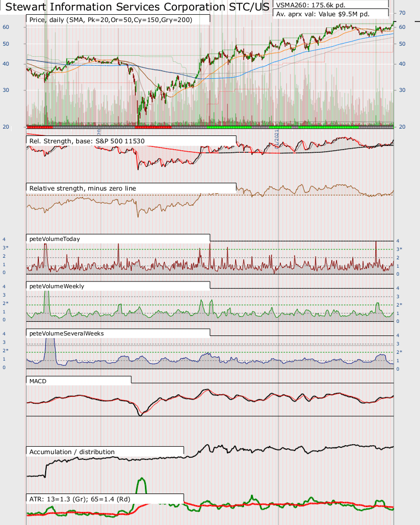Click the Rel. Strength S&P 500 label
Viewport: 420px width, 525px height.
[x=87, y=141]
